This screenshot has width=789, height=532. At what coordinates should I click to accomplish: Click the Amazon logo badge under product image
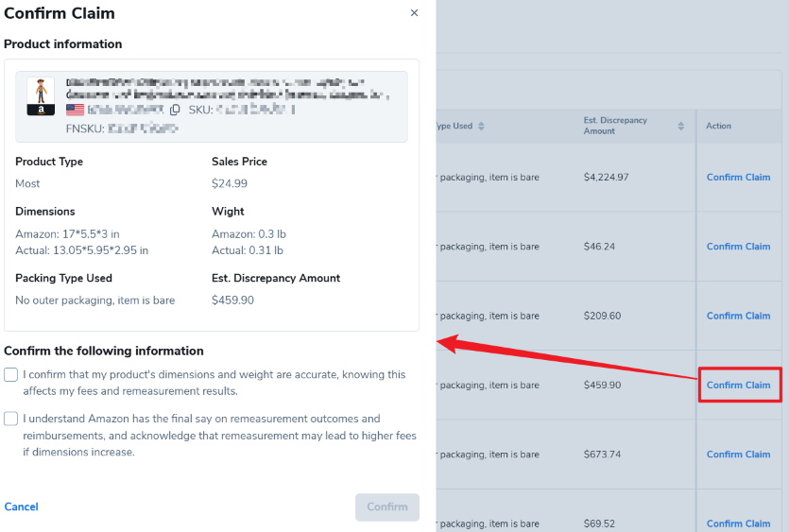tap(41, 110)
